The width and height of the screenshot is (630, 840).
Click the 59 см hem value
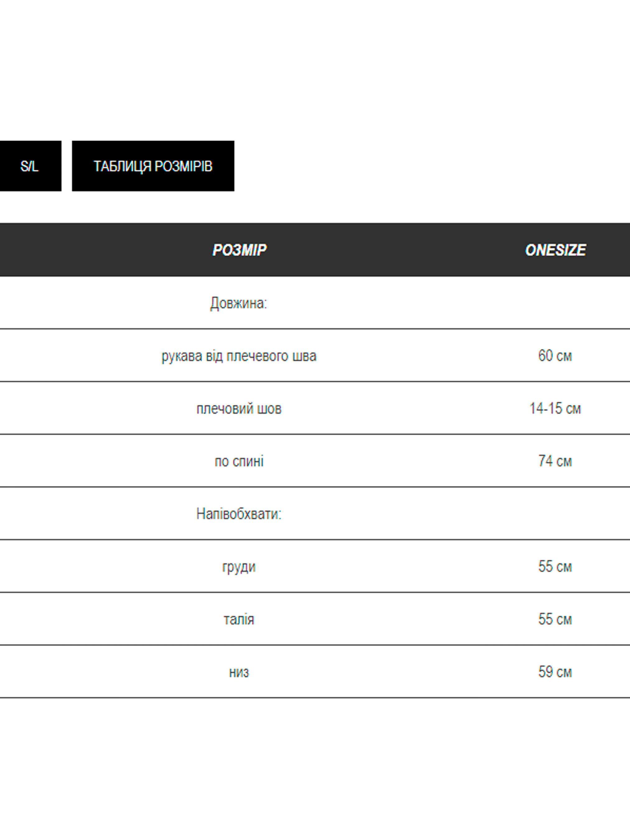pyautogui.click(x=555, y=672)
